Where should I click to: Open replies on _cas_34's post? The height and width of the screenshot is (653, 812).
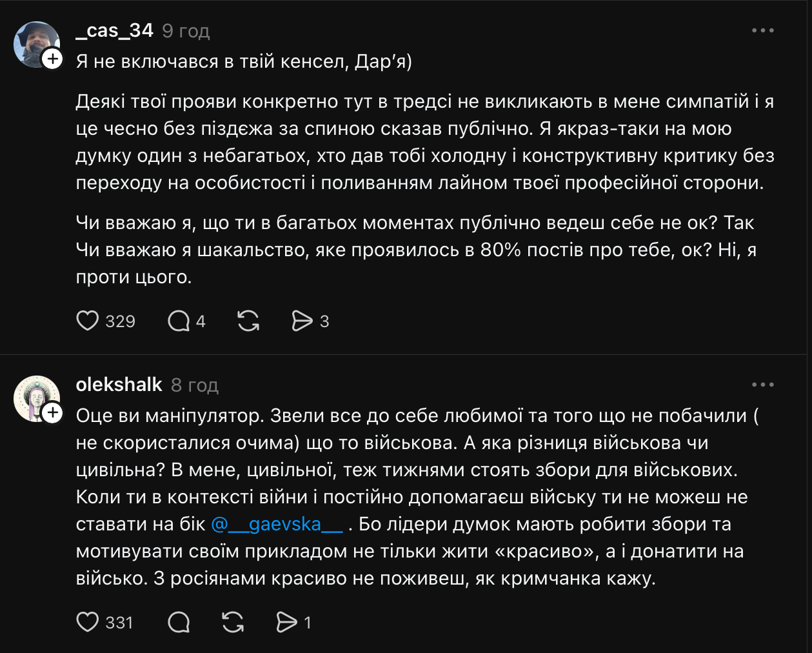pyautogui.click(x=179, y=321)
